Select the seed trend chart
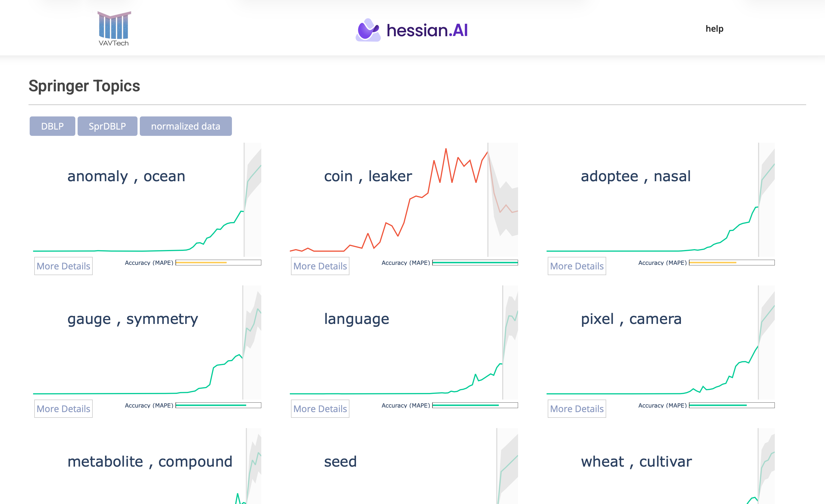 click(402, 469)
